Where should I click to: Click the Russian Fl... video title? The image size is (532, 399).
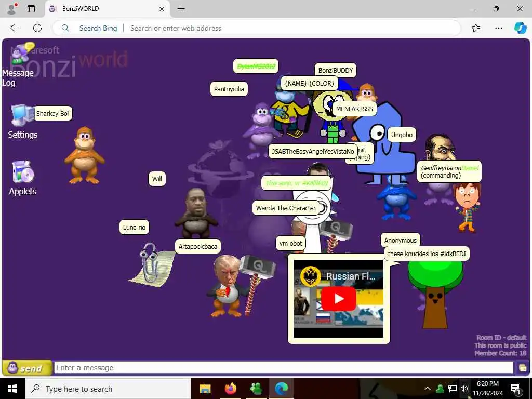(x=351, y=276)
